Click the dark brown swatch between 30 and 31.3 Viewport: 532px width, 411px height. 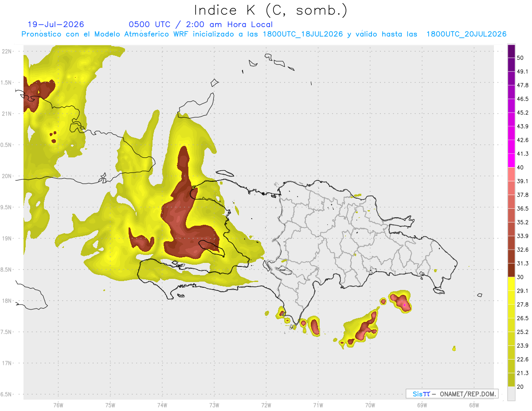[511, 270]
